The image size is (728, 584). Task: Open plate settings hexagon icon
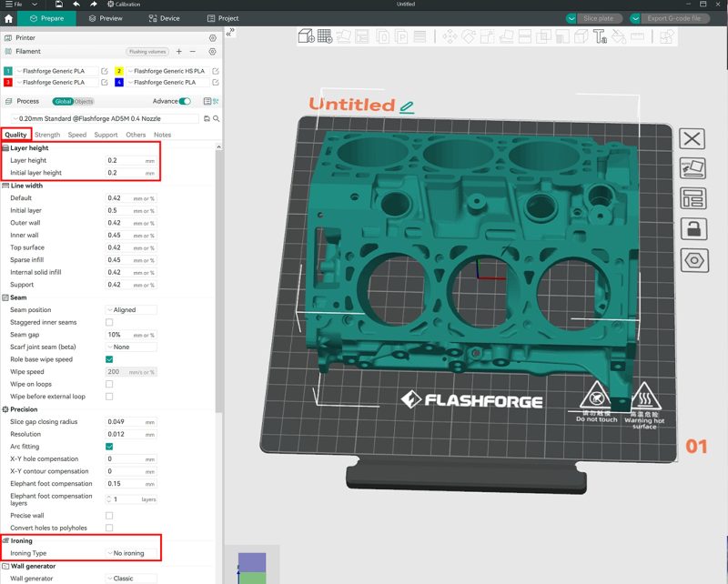(x=694, y=260)
